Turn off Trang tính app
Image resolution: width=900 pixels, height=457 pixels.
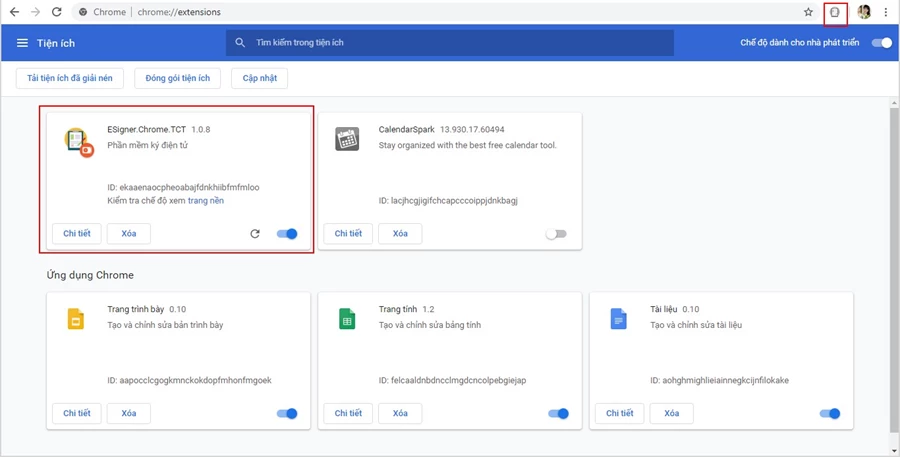(558, 413)
